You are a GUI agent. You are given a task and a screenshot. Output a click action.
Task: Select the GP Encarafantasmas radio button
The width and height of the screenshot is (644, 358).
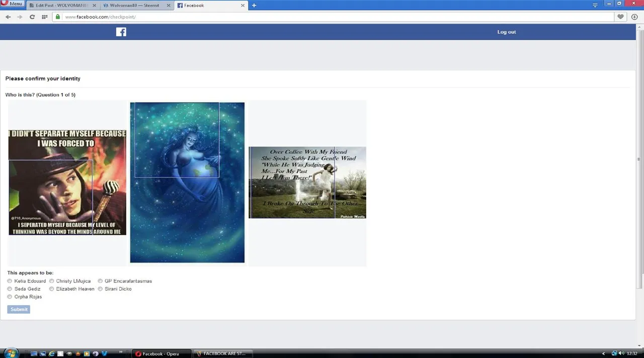tap(100, 281)
